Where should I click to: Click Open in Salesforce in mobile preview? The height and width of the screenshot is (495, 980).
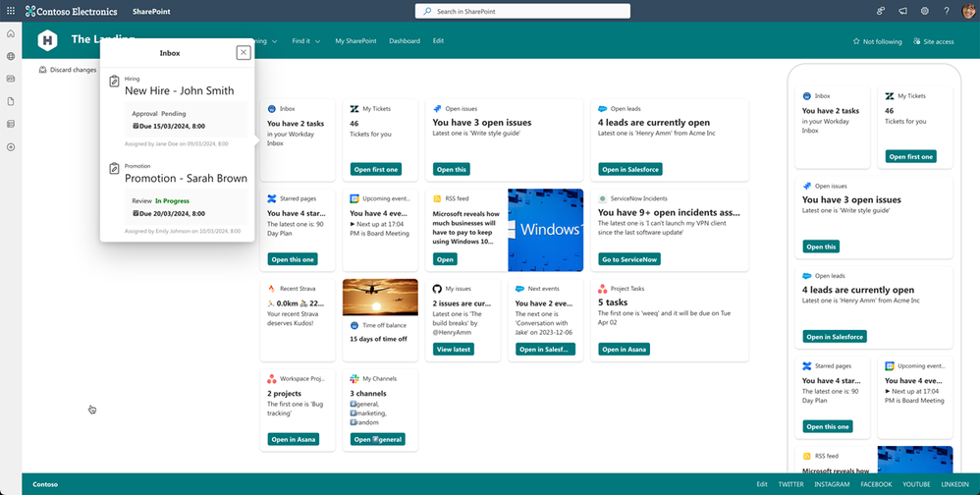pos(835,336)
